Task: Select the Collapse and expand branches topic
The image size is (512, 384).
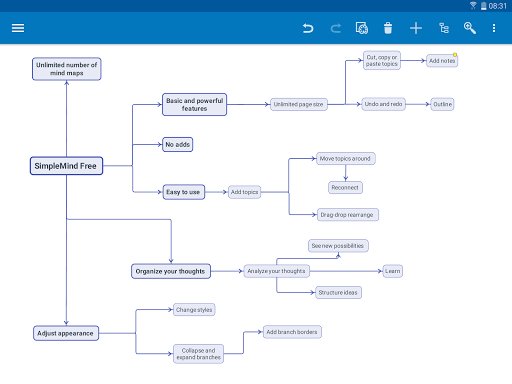Action: [x=198, y=354]
